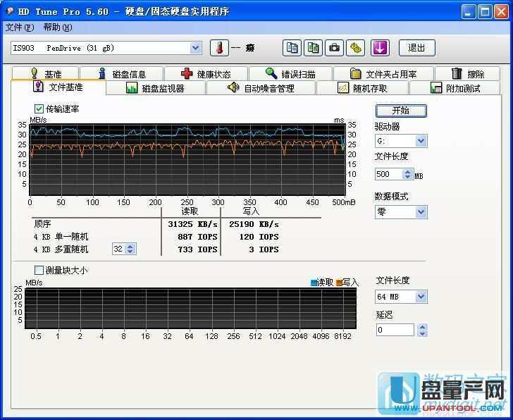The image size is (513, 420).
Task: Open the 擦除 tab with trash icon
Action: pyautogui.click(x=468, y=74)
